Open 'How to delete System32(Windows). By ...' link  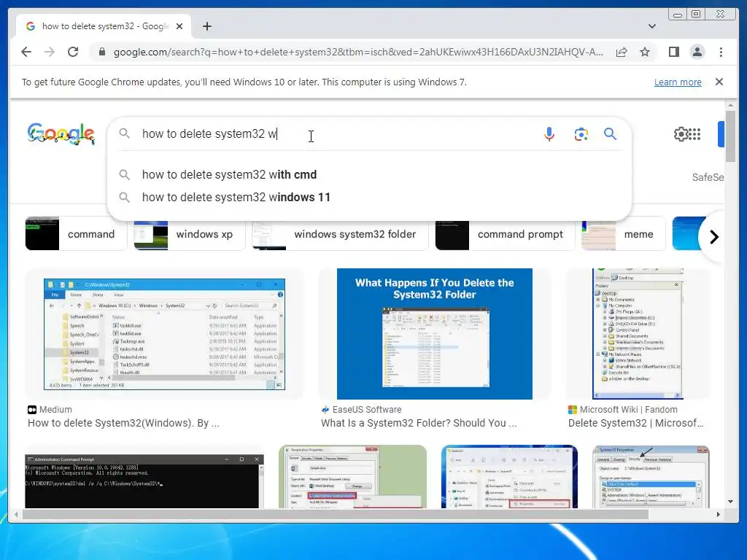pos(123,423)
